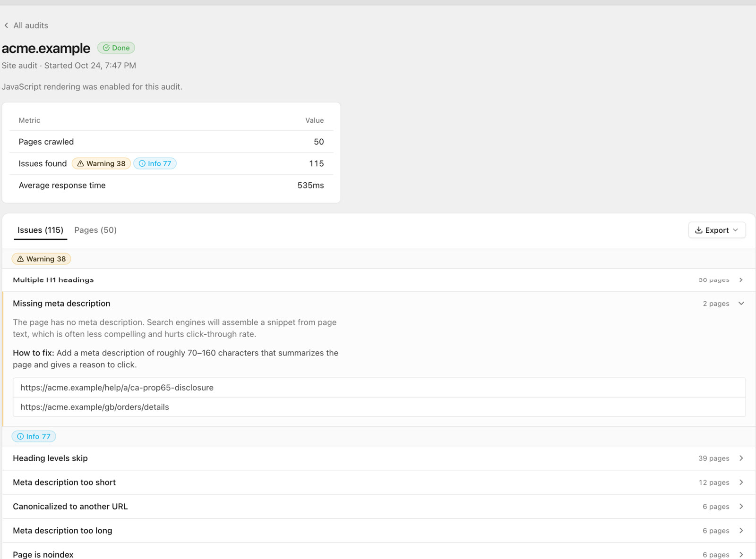756x559 pixels.
Task: Click the Value column header
Action: pos(315,120)
